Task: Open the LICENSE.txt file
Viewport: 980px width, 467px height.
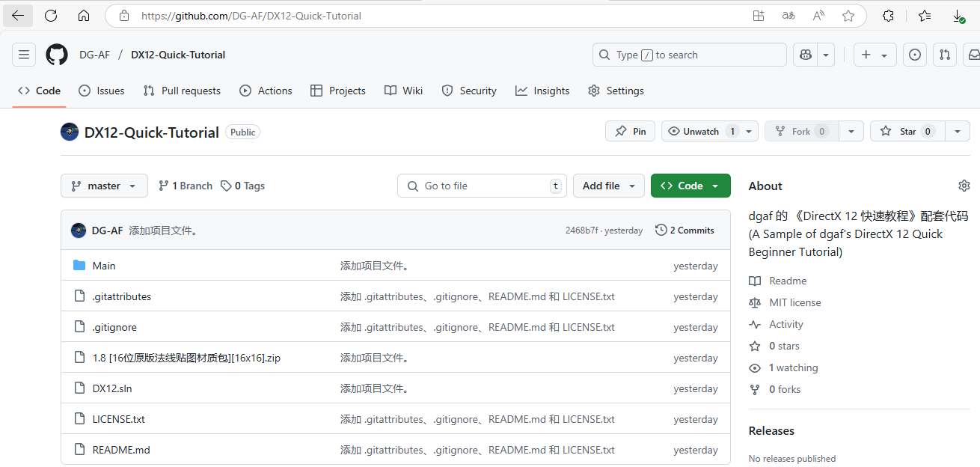Action: tap(119, 419)
